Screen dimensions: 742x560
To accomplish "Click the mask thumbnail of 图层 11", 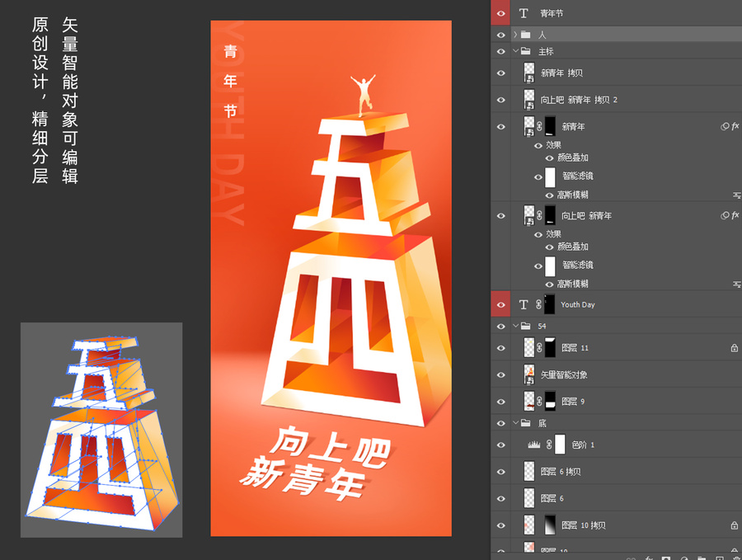I will pyautogui.click(x=550, y=348).
